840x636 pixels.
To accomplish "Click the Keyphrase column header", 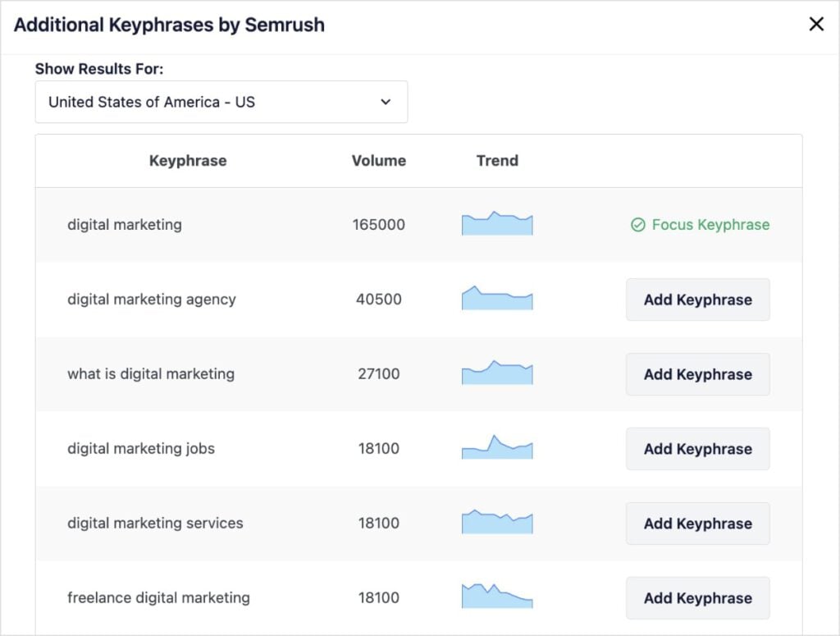I will pos(187,160).
